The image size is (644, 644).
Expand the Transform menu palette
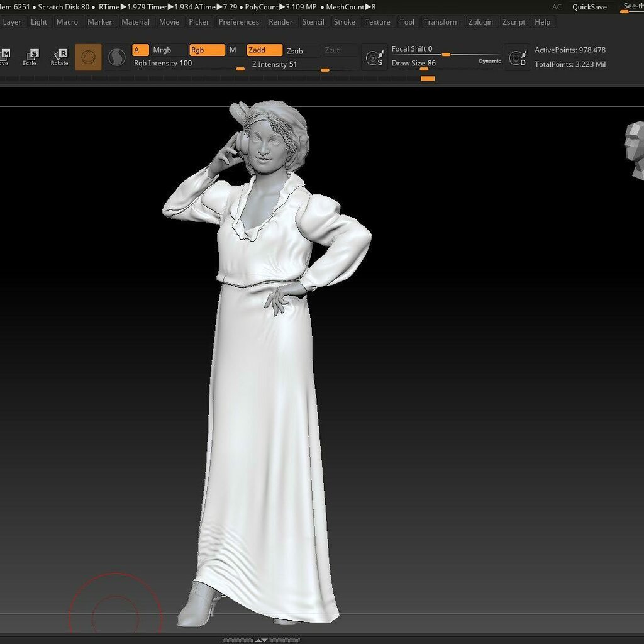tap(441, 22)
